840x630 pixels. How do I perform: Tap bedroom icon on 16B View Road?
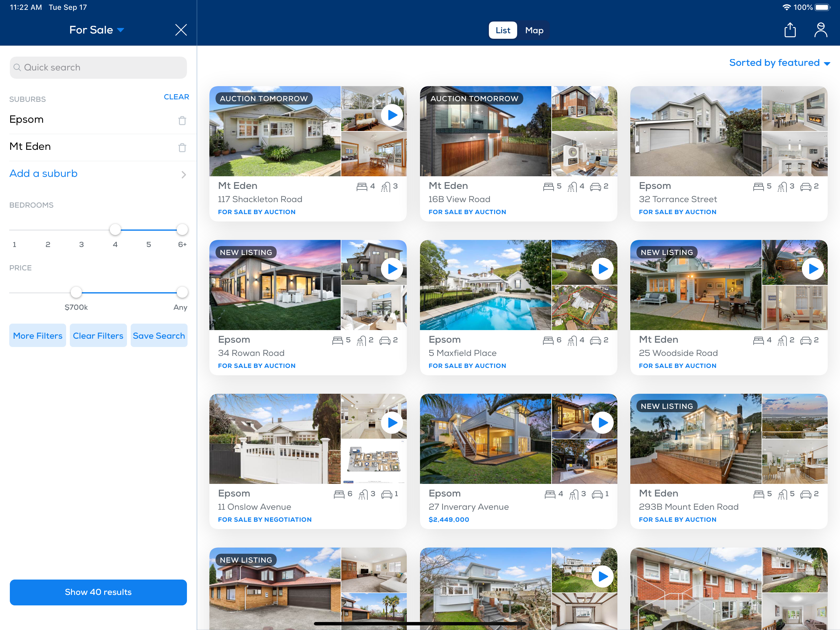click(548, 186)
